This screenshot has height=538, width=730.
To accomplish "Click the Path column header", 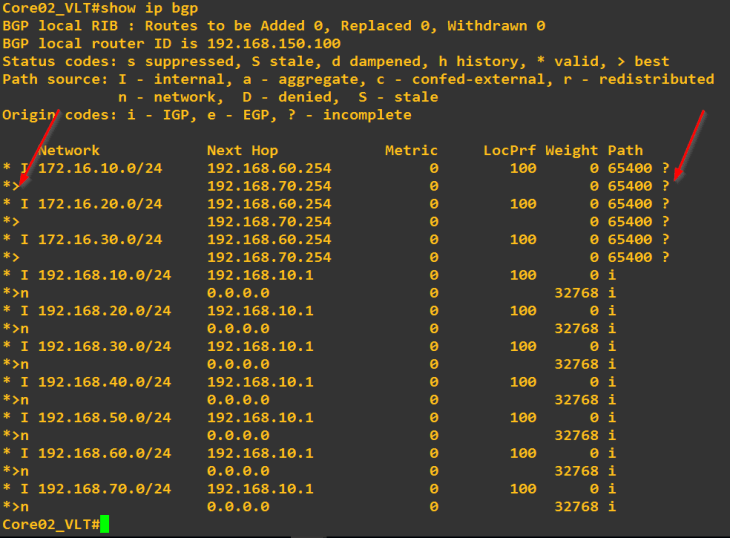I will click(x=625, y=150).
